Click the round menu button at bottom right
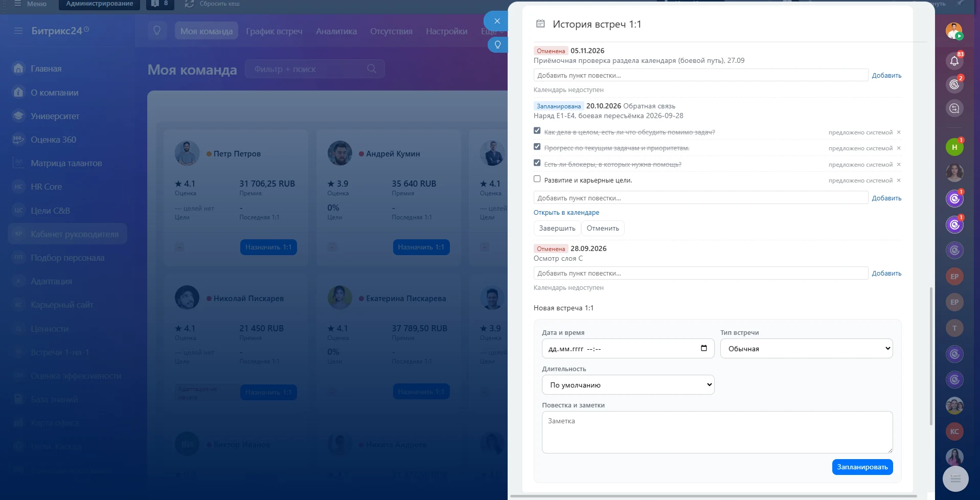Screen dimensions: 980x500 pyautogui.click(x=955, y=479)
